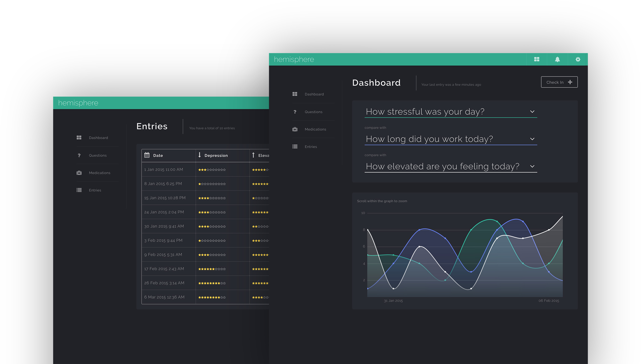Open 'How elevated are you feeling today?' dropdown
The image size is (641, 364).
532,166
